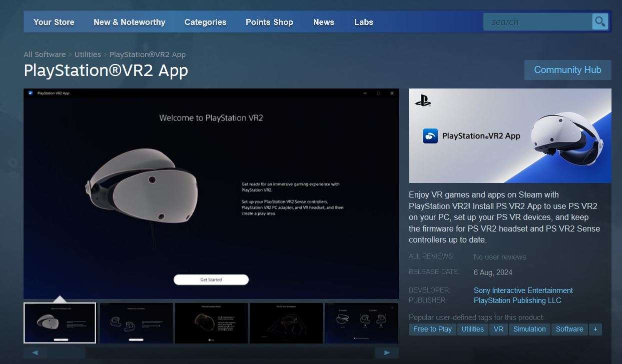Click the No user reviews text
Viewport: 622px width, 364px height.
500,257
